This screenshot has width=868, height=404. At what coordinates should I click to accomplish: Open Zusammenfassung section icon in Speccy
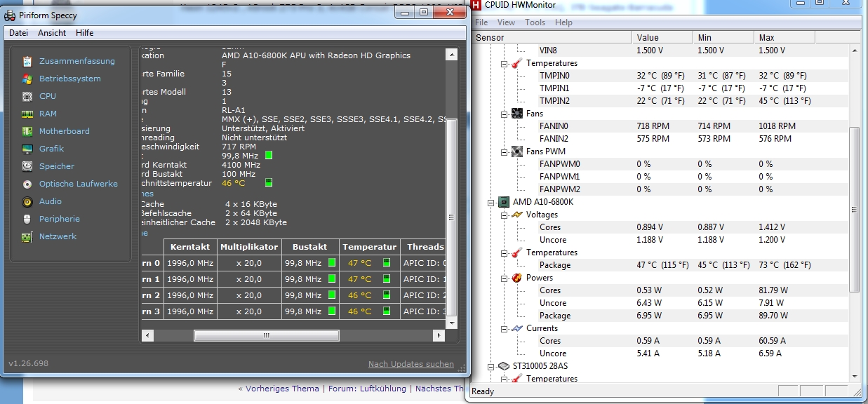point(27,61)
